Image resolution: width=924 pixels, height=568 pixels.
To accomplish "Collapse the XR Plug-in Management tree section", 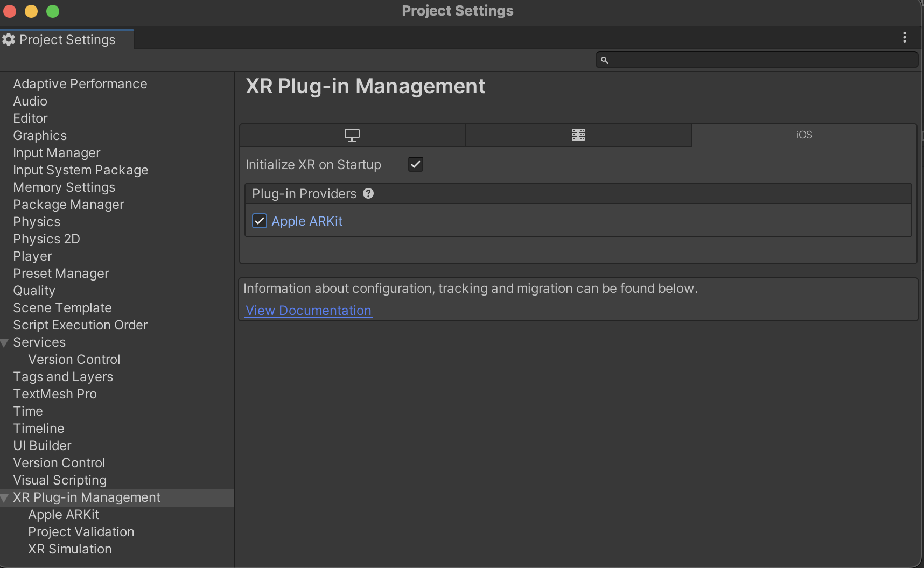I will (x=4, y=498).
